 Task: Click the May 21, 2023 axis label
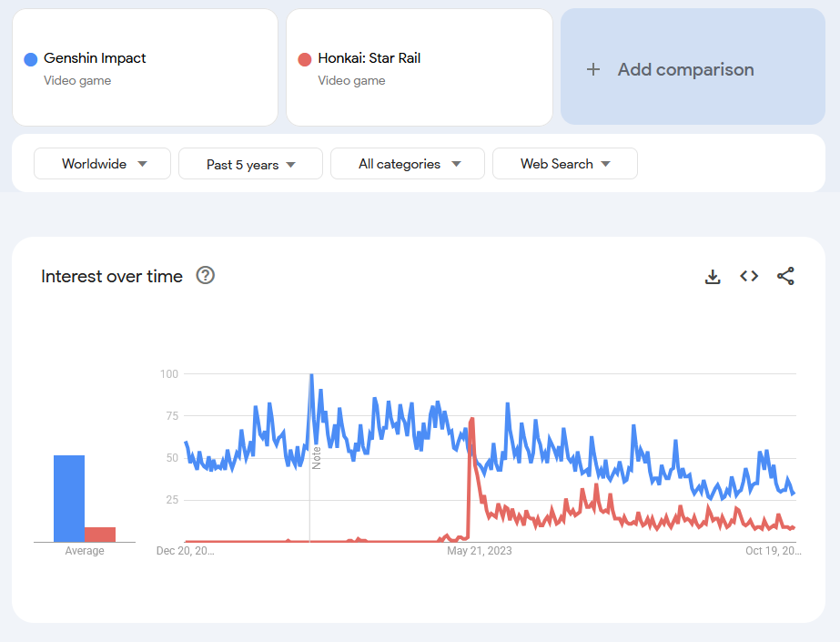click(x=480, y=550)
